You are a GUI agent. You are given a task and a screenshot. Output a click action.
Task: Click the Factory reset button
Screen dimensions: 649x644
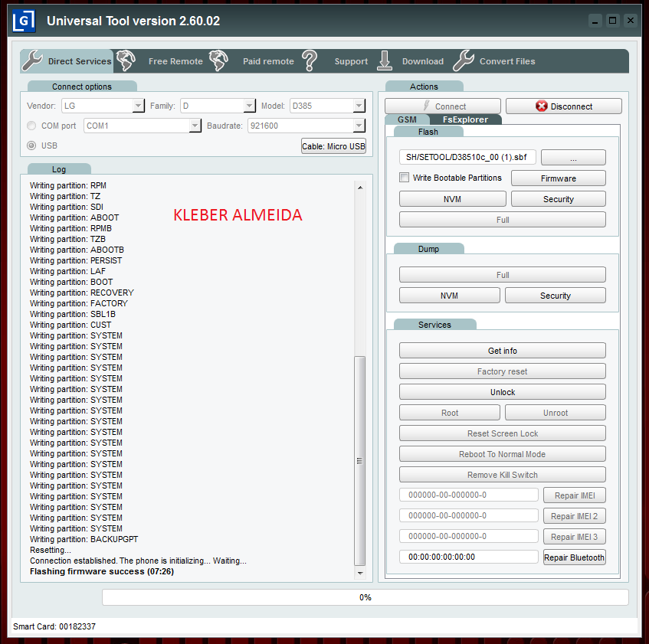[x=503, y=371]
